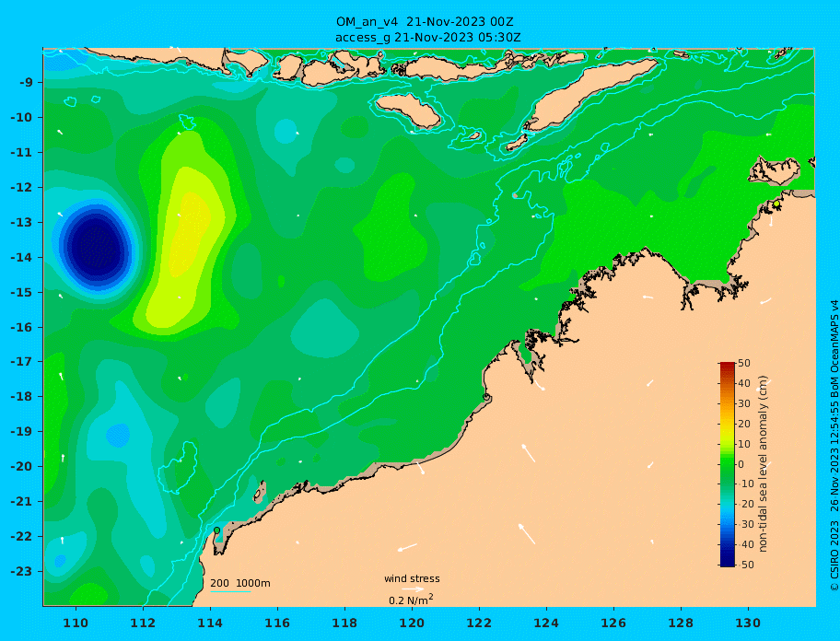Click the "-18" latitude axis label
Viewport: 840px width, 641px height.
(22, 396)
